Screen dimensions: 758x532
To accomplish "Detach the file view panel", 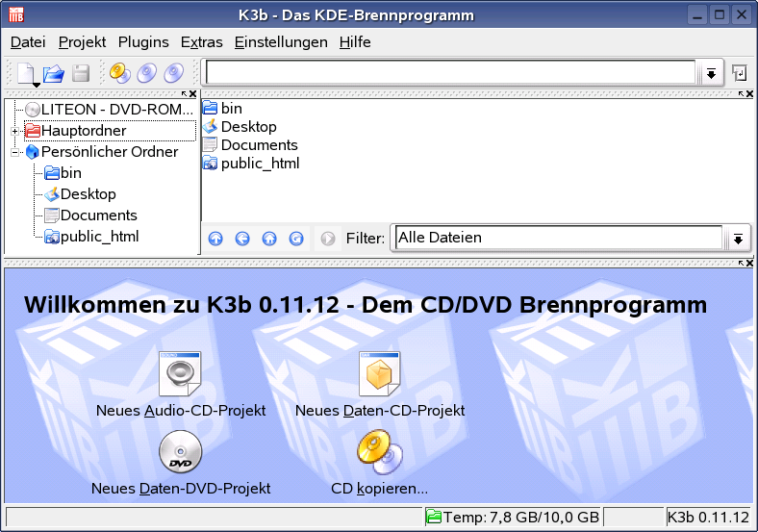I will coord(741,94).
